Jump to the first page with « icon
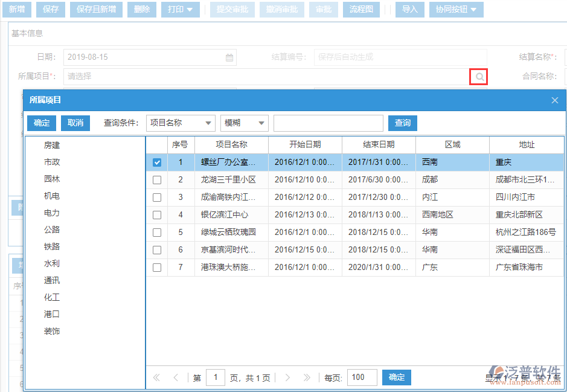 [x=156, y=377]
